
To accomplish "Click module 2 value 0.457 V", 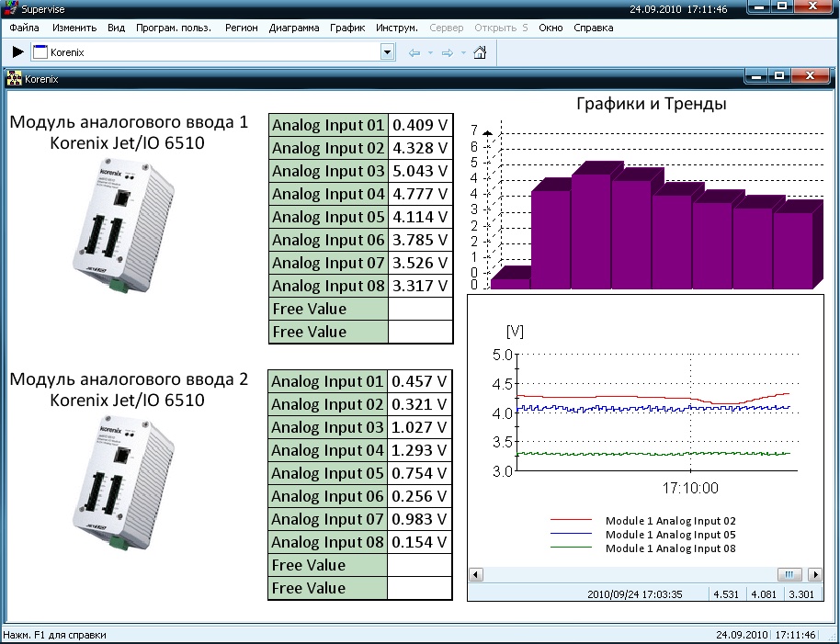I will coord(419,381).
